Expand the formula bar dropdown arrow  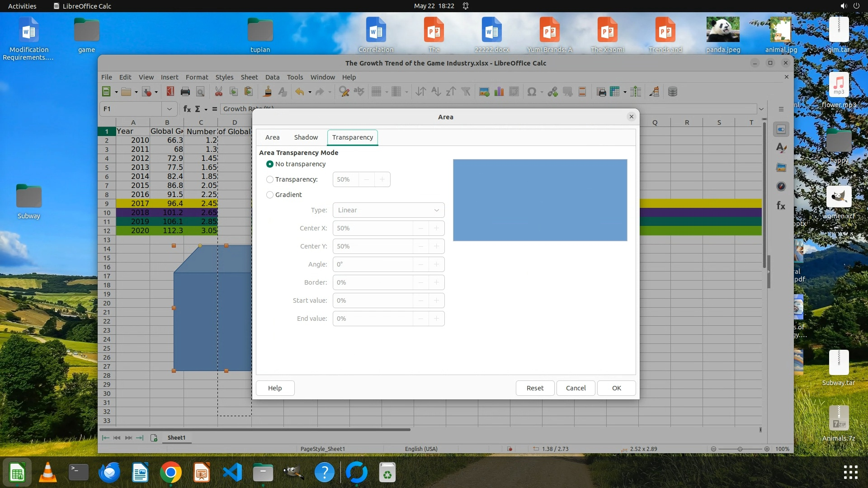761,109
